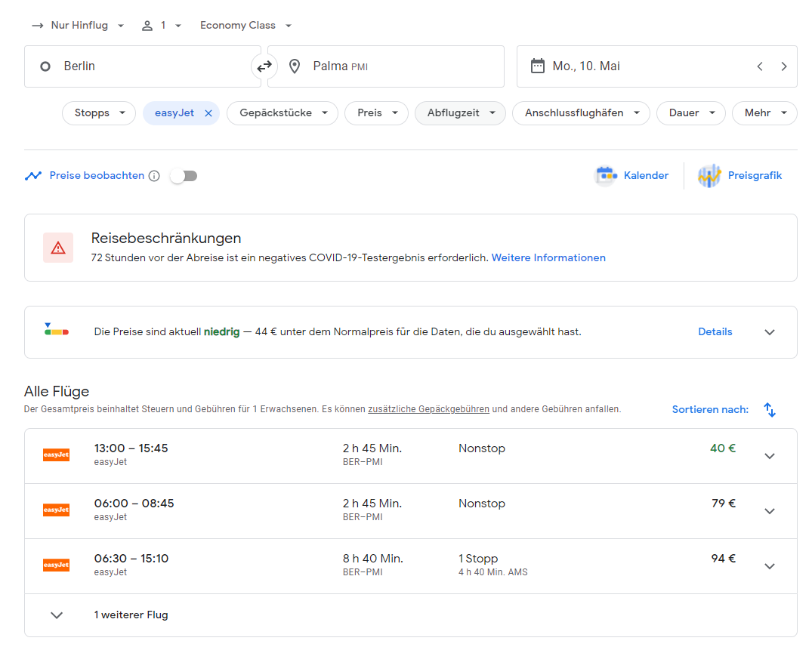Open the Dauer filter dropdown
This screenshot has height=647, width=812.
coord(691,113)
